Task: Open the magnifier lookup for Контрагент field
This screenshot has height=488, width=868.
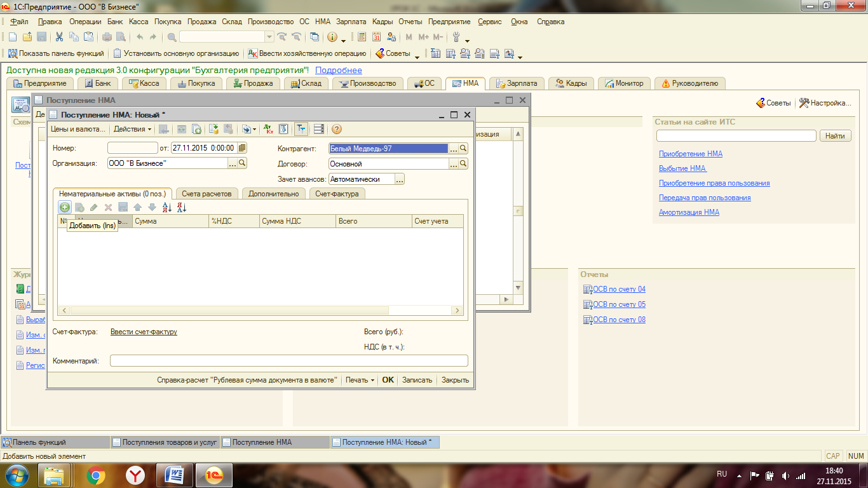Action: coord(463,148)
